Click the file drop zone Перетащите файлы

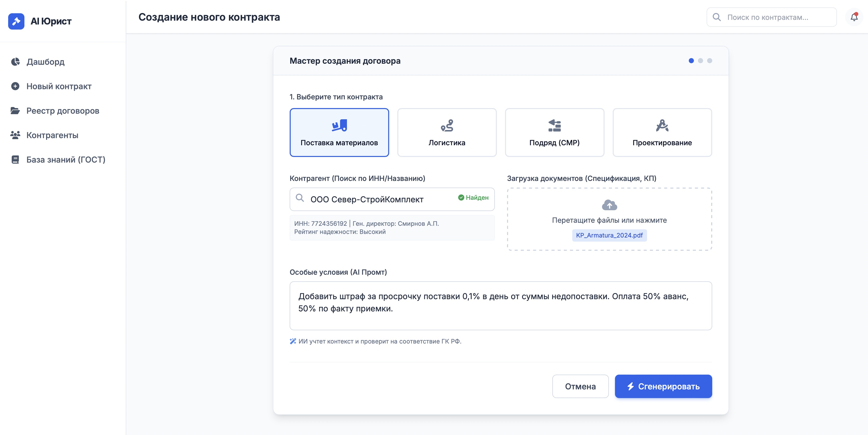pyautogui.click(x=609, y=219)
